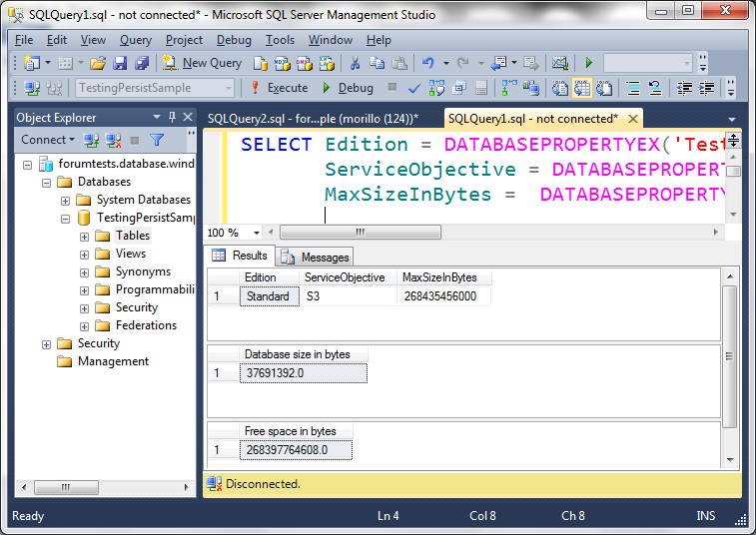Select the Management folder in the tree

pyautogui.click(x=113, y=361)
